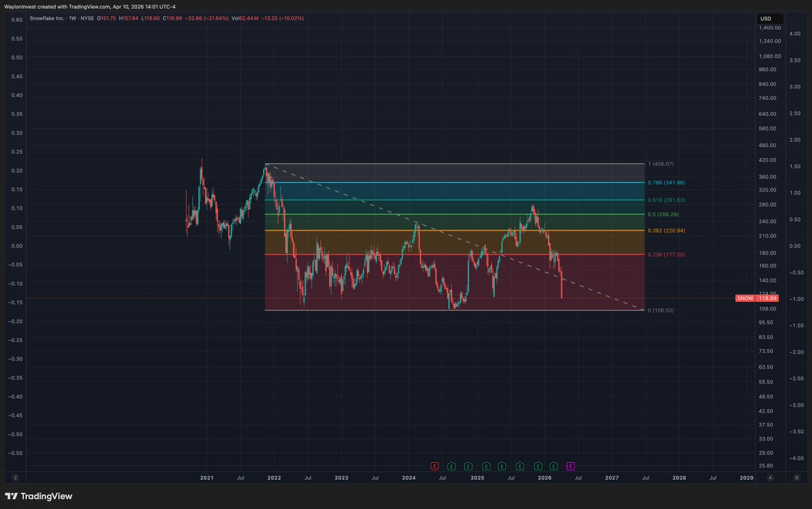Toggle the Z button in bottom-left corner
812x509 pixels.
tap(15, 478)
